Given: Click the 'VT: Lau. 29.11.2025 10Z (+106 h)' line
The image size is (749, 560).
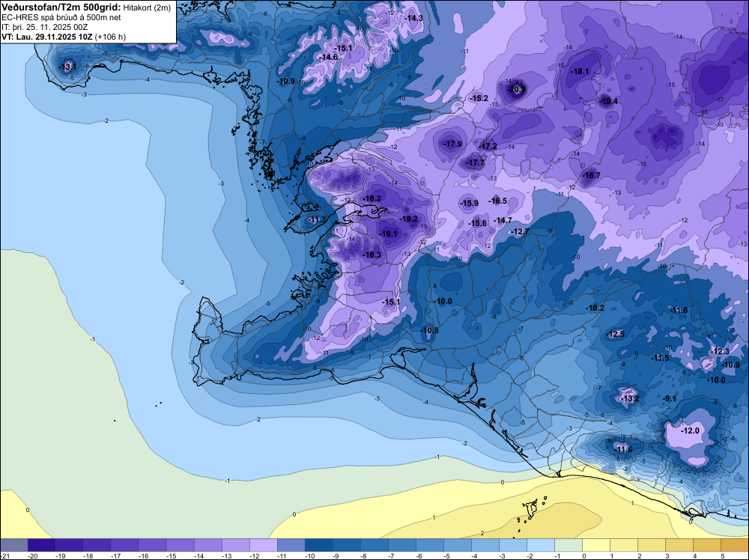Looking at the screenshot, I should tap(64, 37).
